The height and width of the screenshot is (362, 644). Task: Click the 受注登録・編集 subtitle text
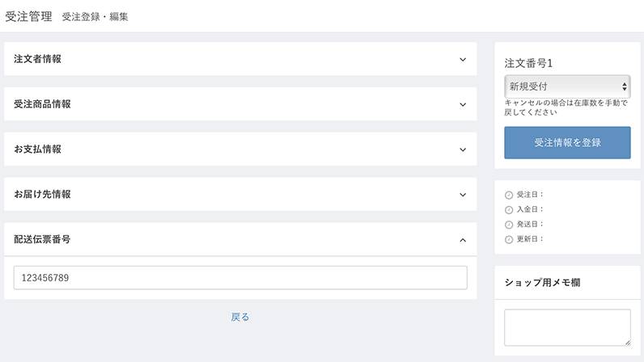[95, 17]
